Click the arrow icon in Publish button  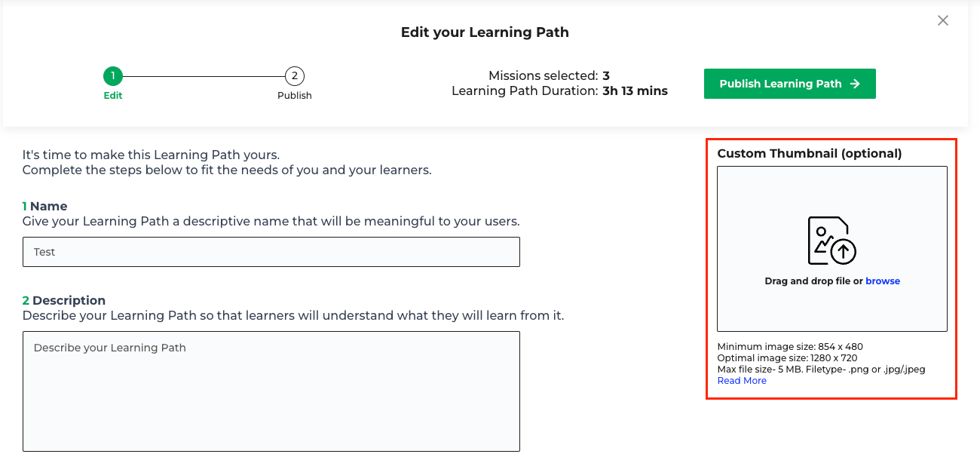(x=855, y=84)
